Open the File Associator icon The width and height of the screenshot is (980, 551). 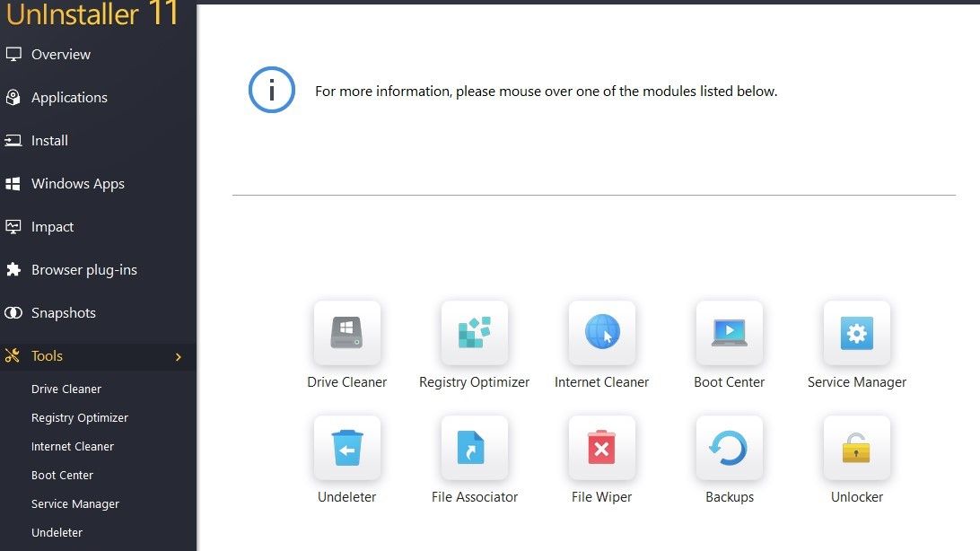coord(474,447)
